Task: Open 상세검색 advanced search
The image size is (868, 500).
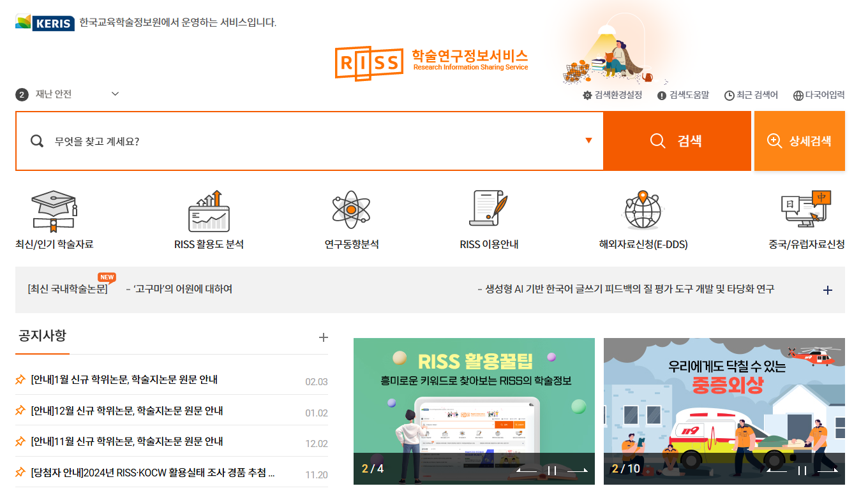Action: pos(800,140)
